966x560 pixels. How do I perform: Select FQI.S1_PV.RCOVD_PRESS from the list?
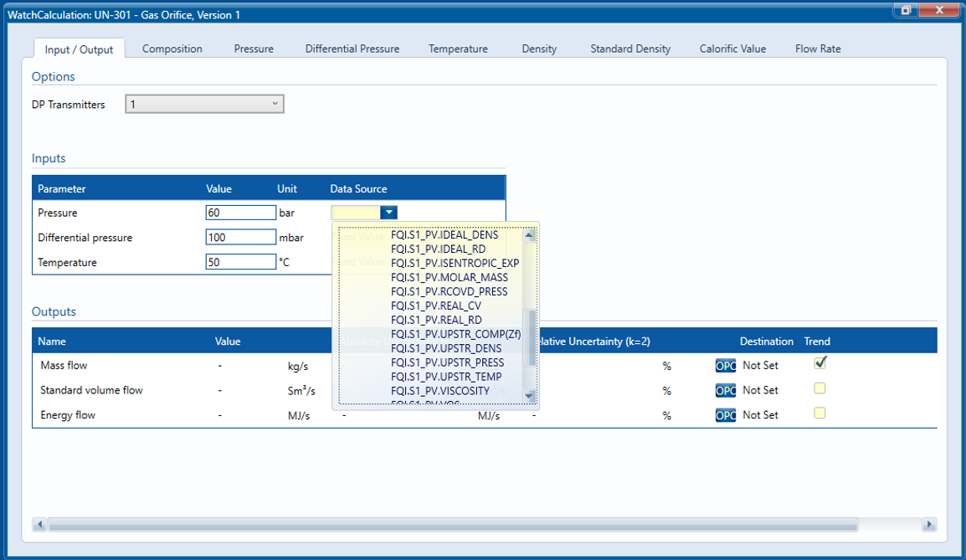450,291
